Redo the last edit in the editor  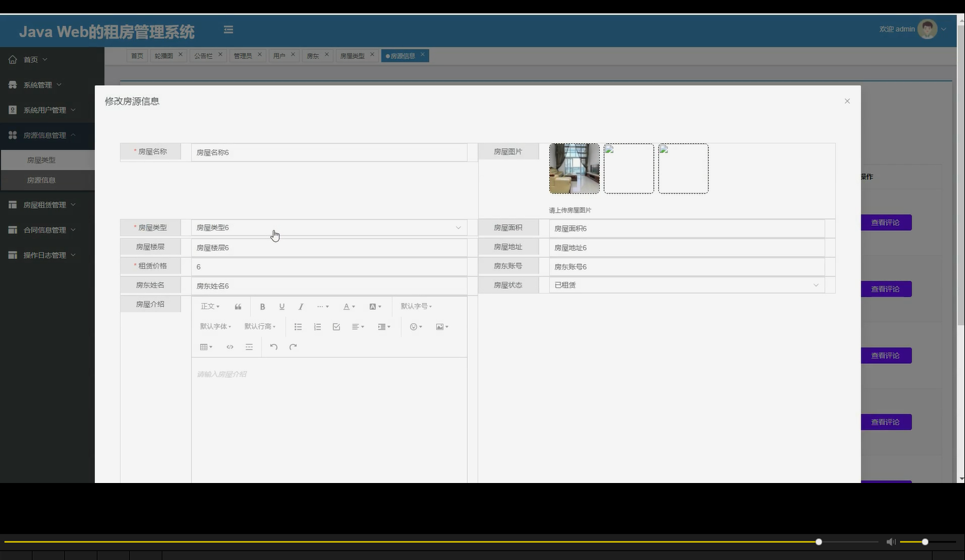293,347
